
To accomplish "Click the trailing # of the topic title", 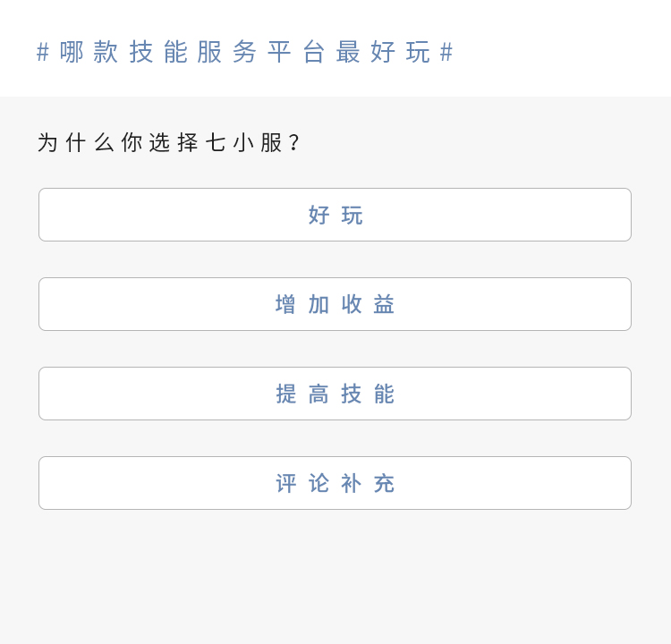I will point(446,52).
